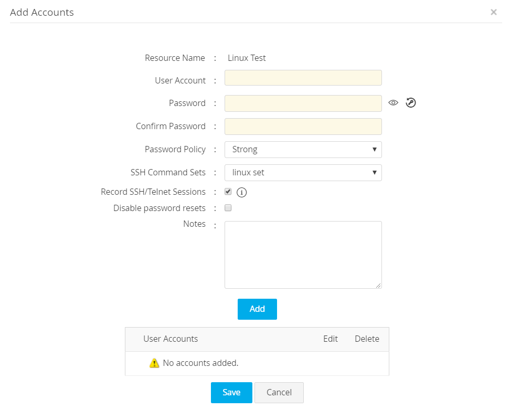The width and height of the screenshot is (510, 420).
Task: Click into the Password field
Action: [303, 103]
